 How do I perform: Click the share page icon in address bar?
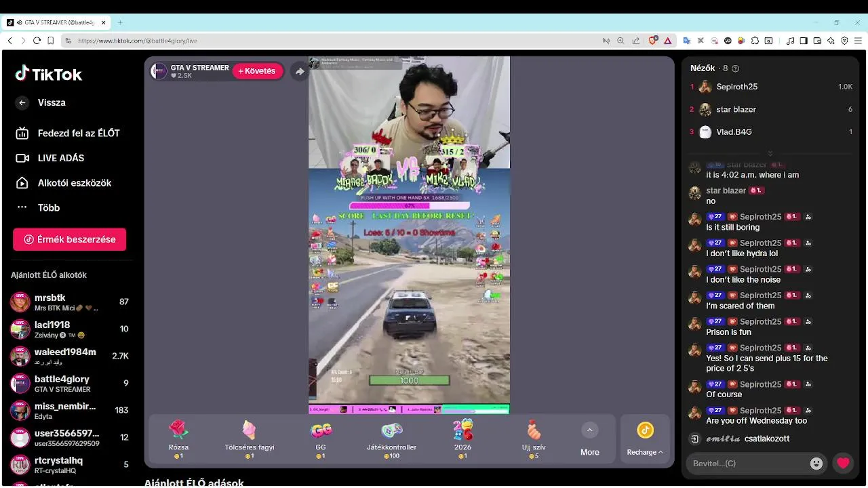point(635,41)
